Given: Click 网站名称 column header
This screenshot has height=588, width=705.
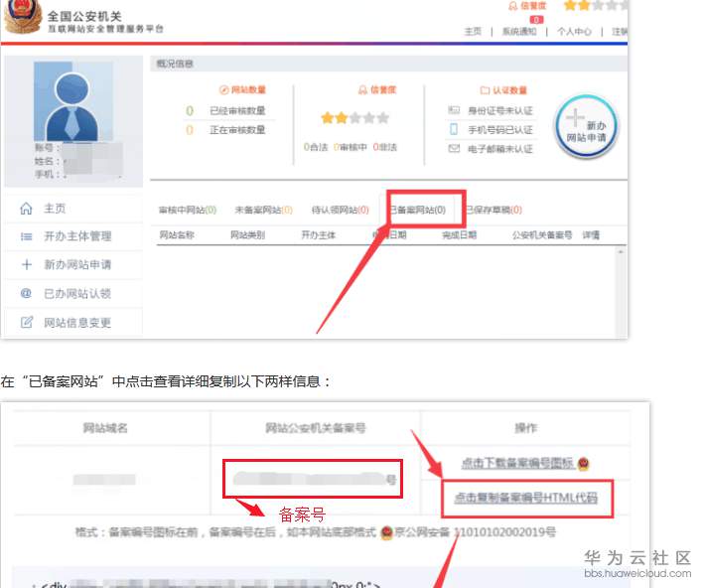Looking at the screenshot, I should [x=177, y=234].
